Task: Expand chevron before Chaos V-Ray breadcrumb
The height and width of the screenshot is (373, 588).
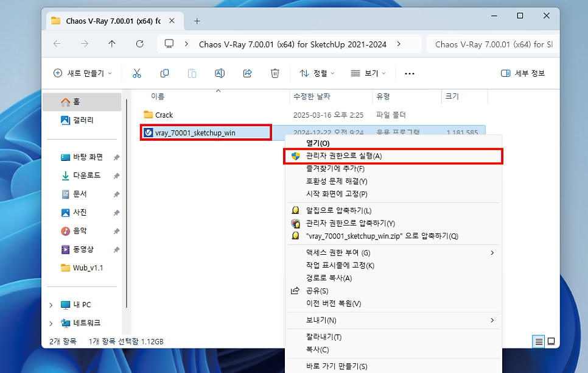Action: click(x=186, y=44)
